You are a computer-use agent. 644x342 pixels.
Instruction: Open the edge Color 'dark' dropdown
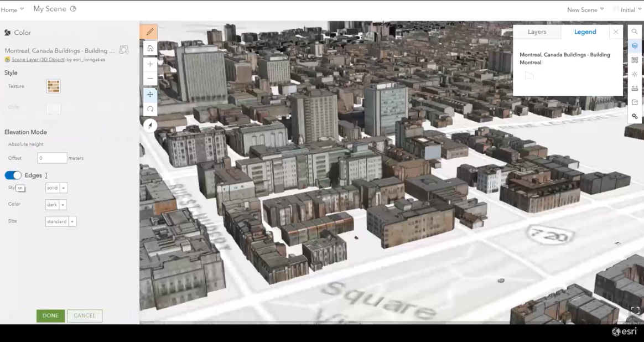coord(56,205)
